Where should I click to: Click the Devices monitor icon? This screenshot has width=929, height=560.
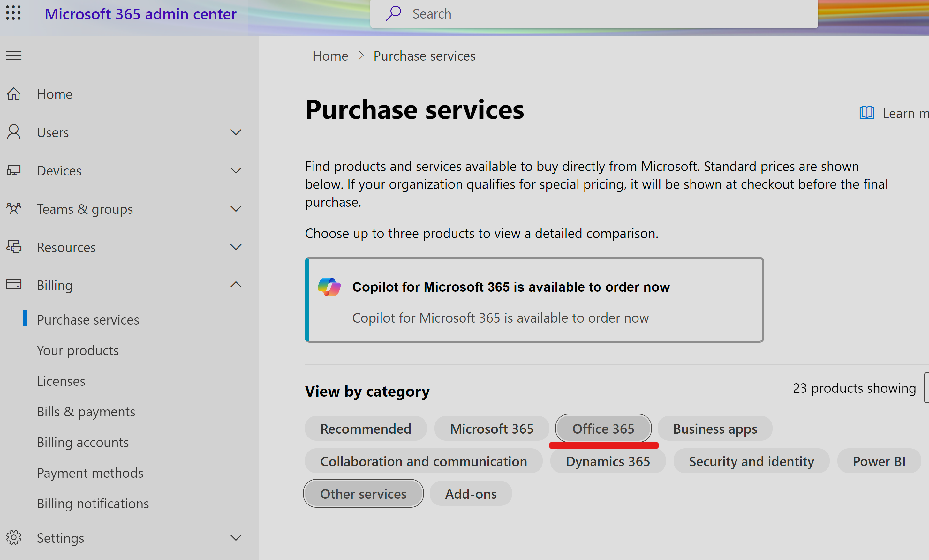pos(14,170)
